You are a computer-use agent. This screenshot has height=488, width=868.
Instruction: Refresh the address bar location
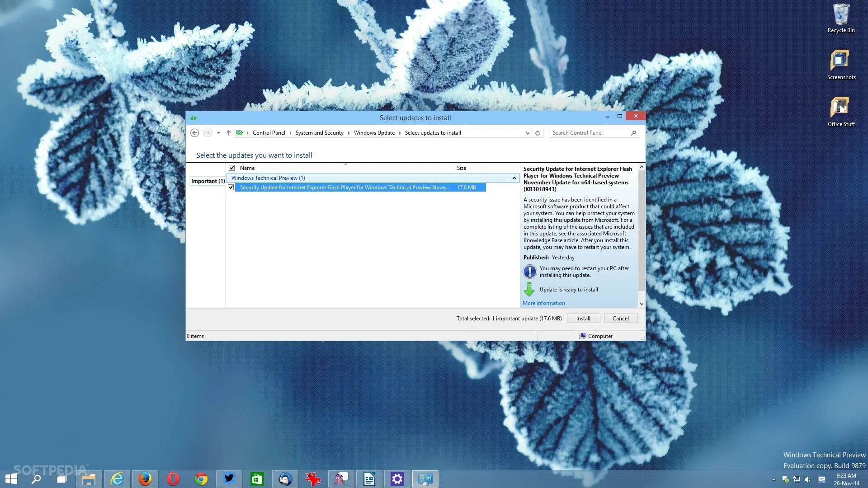(x=538, y=133)
